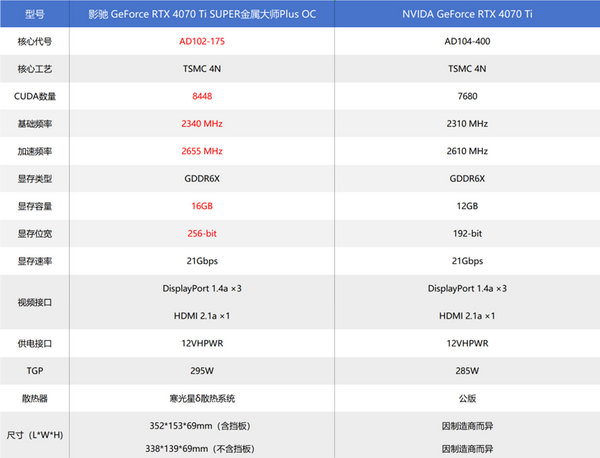Click the 影驰 GeForce RTX 4070 Ti SUPER header
This screenshot has height=458, width=600.
tap(202, 14)
